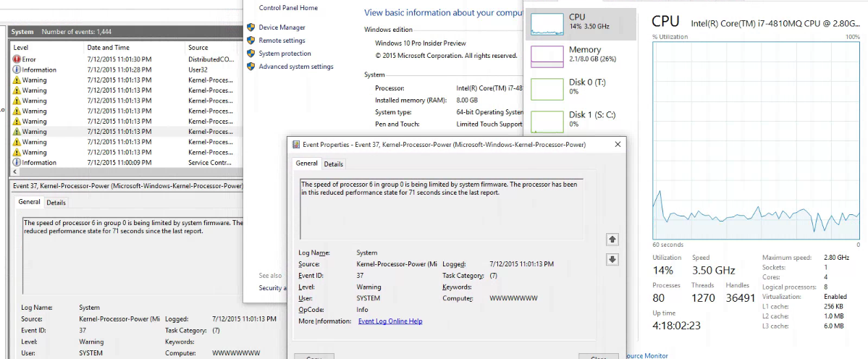Viewport: 868px width, 359px height.
Task: Click the Virtualization Enabled value
Action: coord(835,297)
